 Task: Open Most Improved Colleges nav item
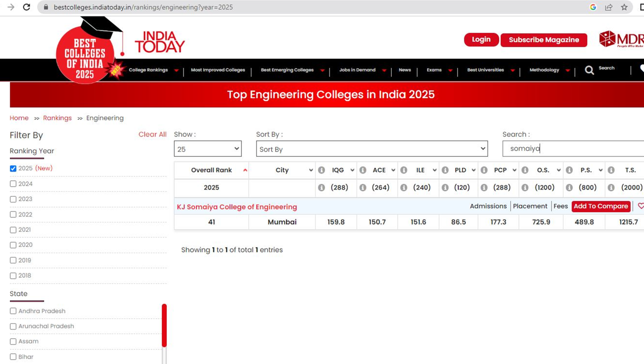tap(218, 70)
